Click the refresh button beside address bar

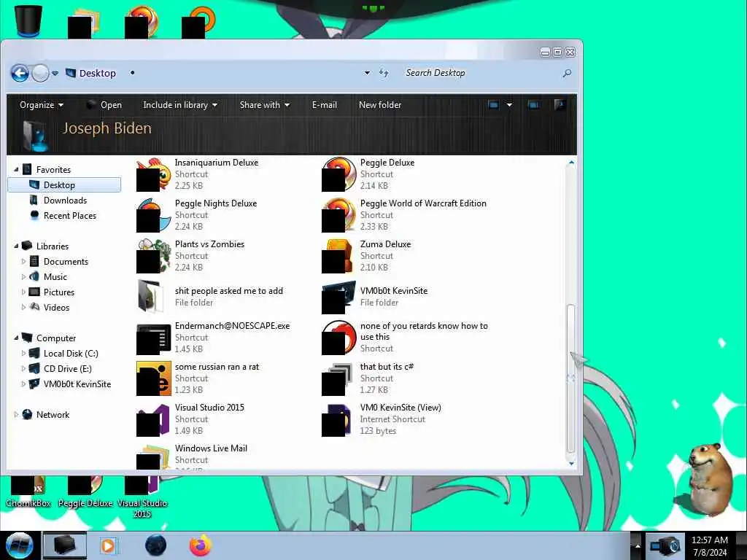click(384, 73)
